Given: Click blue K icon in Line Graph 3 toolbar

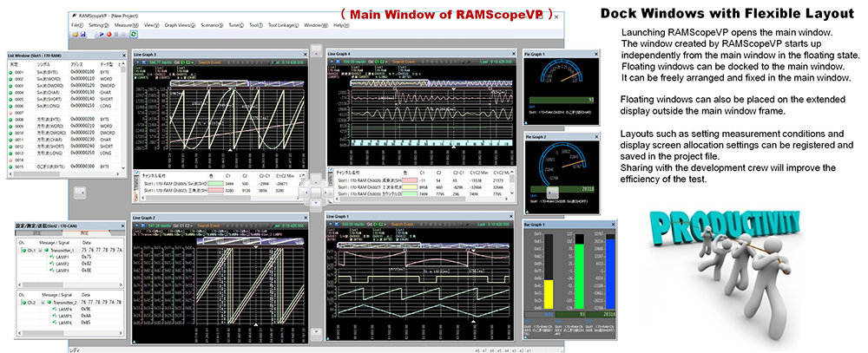Looking at the screenshot, I should 144,62.
